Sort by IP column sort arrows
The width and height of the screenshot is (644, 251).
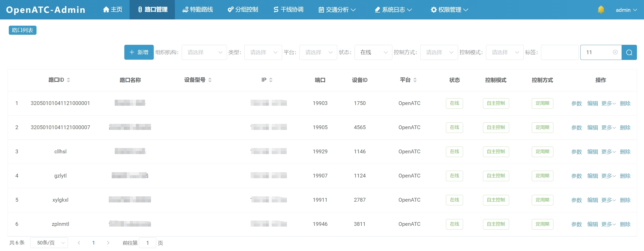(271, 80)
